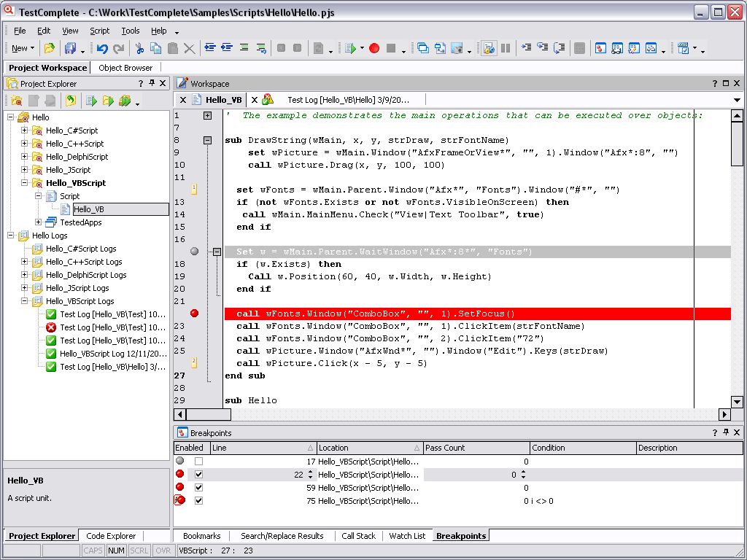The height and width of the screenshot is (560, 747).
Task: Undo the last edit
Action: point(102,48)
